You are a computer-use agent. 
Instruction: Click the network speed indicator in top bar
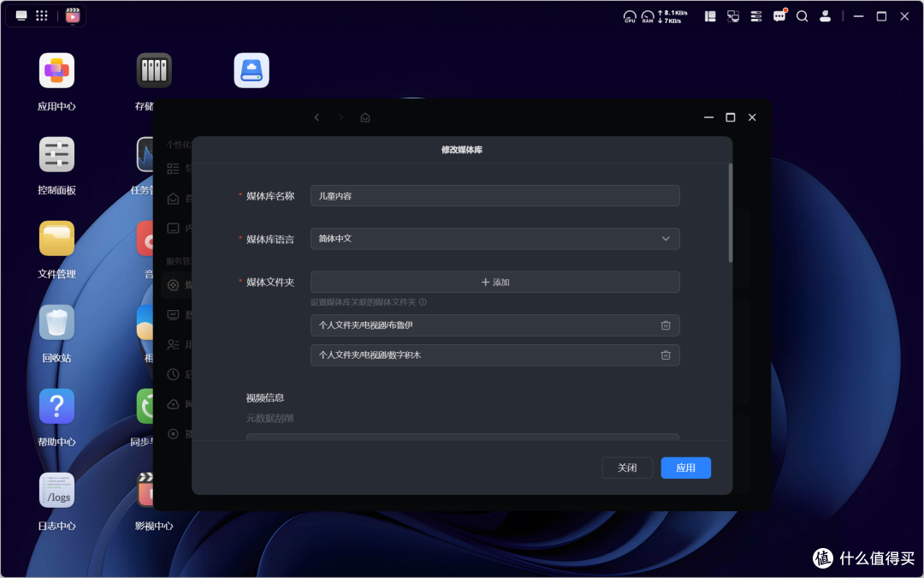(x=673, y=16)
